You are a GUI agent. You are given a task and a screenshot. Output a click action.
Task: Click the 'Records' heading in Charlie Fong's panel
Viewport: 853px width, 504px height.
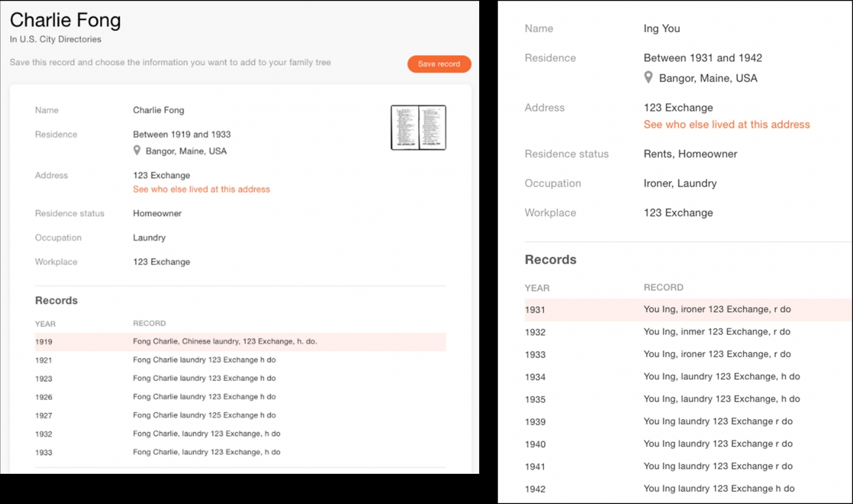click(56, 301)
